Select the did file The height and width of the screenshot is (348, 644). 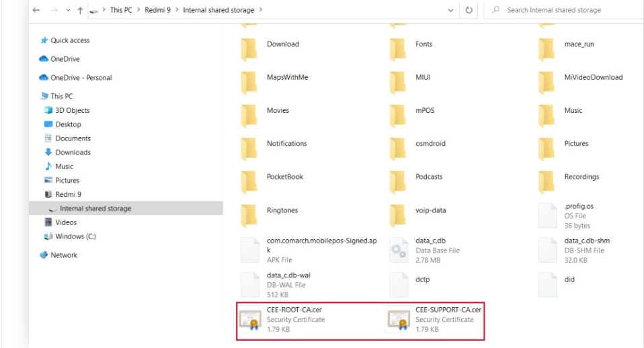coord(557,284)
